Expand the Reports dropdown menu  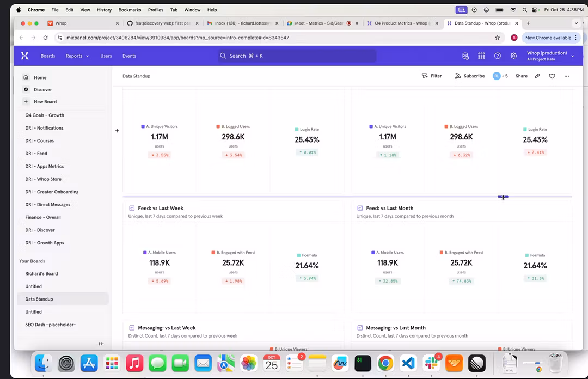[x=77, y=56]
